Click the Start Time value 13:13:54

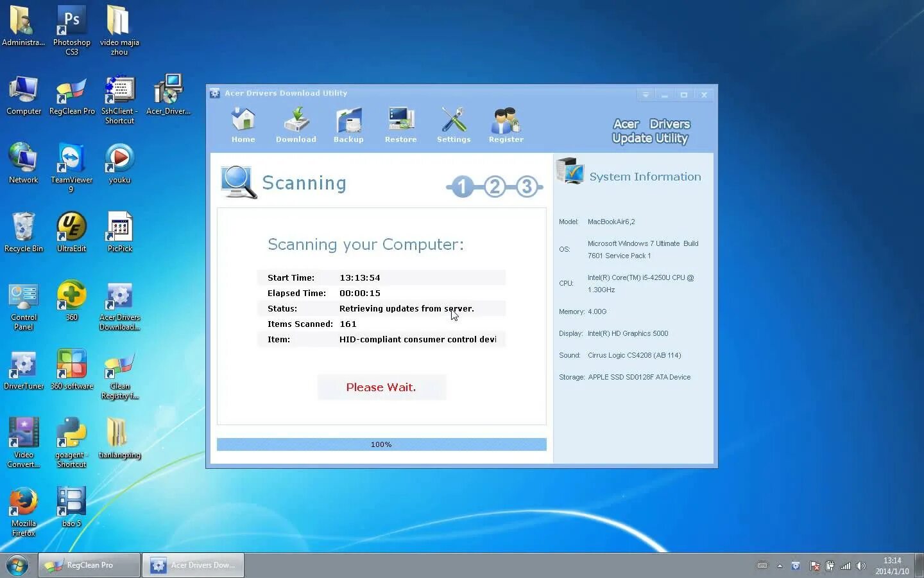360,278
